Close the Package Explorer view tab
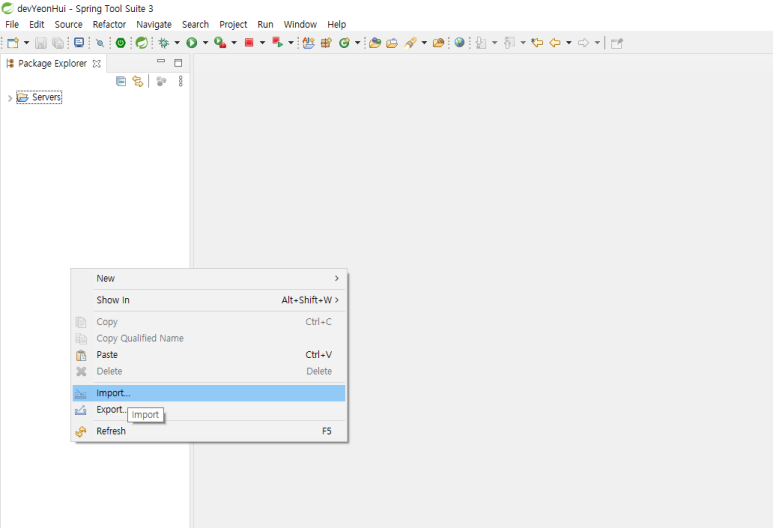 point(97,64)
